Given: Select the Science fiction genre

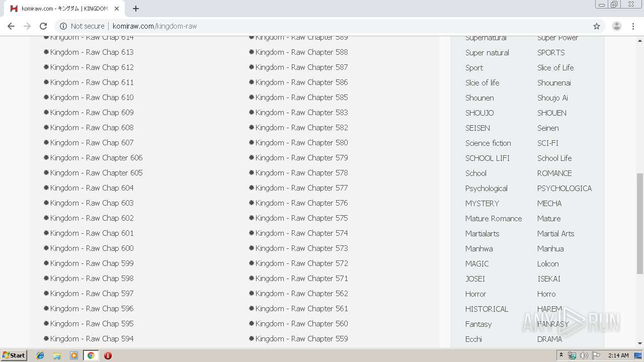Looking at the screenshot, I should click(488, 143).
